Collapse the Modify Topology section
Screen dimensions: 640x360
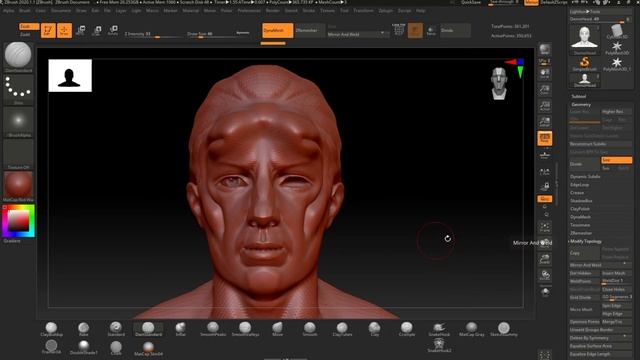[x=586, y=241]
